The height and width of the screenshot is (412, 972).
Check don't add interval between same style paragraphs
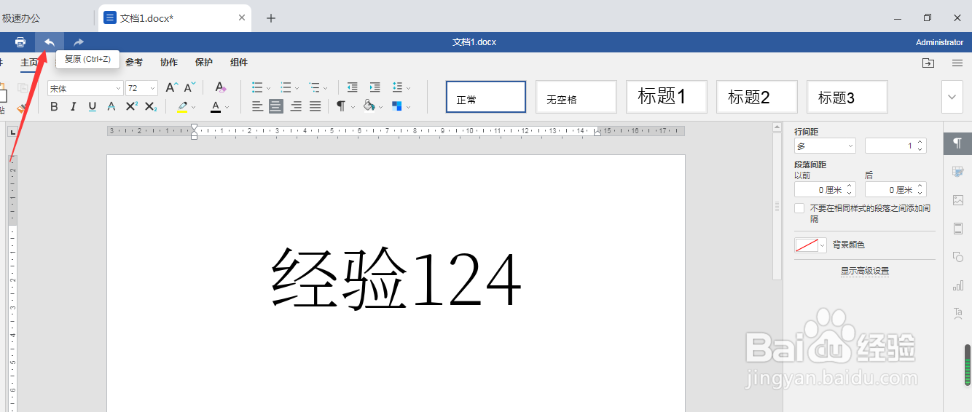(800, 209)
